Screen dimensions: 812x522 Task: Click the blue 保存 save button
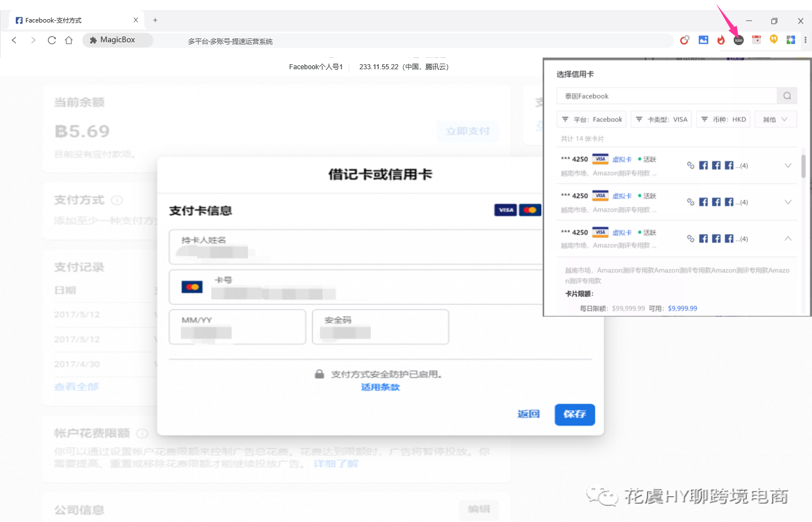coord(575,414)
